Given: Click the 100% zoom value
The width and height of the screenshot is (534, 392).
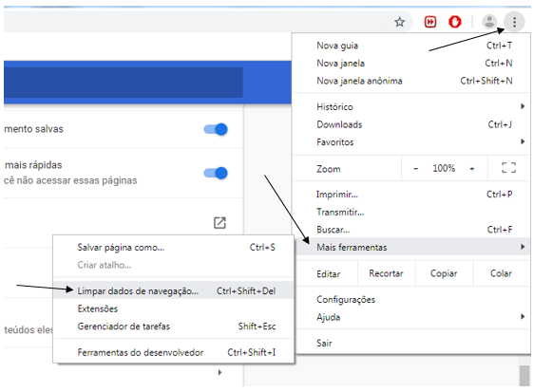Looking at the screenshot, I should (444, 168).
